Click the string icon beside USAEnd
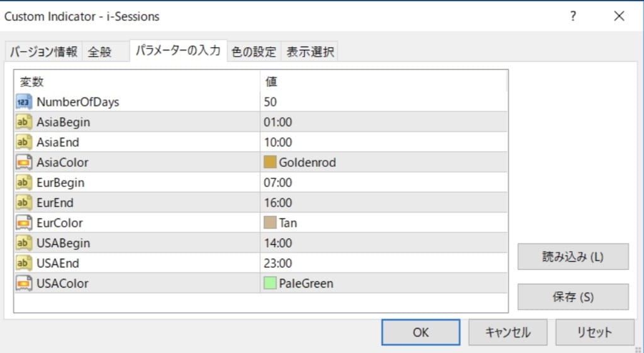The width and height of the screenshot is (644, 353). coord(24,263)
